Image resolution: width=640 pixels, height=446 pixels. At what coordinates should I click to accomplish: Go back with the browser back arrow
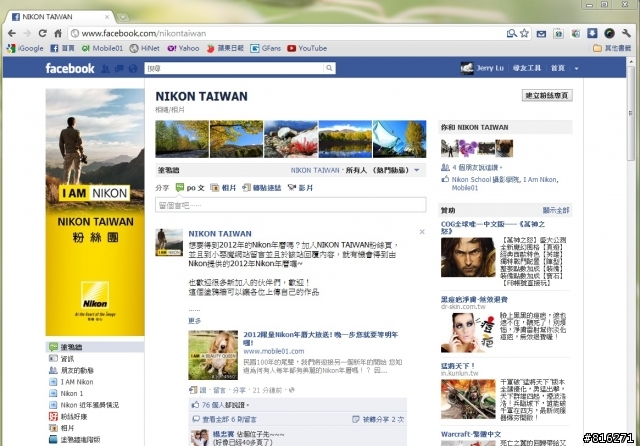12,33
